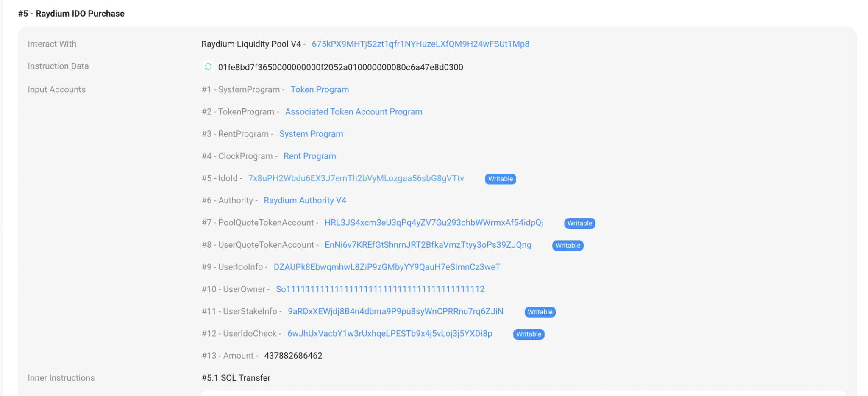Image resolution: width=868 pixels, height=396 pixels.
Task: Click the Writable badge beside IdoId
Action: (x=500, y=179)
